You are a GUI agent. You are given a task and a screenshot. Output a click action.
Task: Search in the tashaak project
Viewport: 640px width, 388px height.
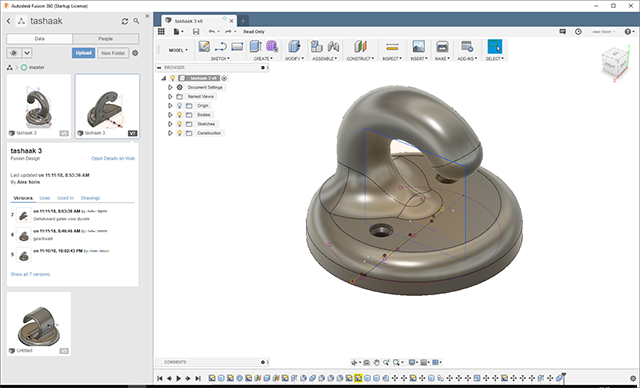(136, 21)
